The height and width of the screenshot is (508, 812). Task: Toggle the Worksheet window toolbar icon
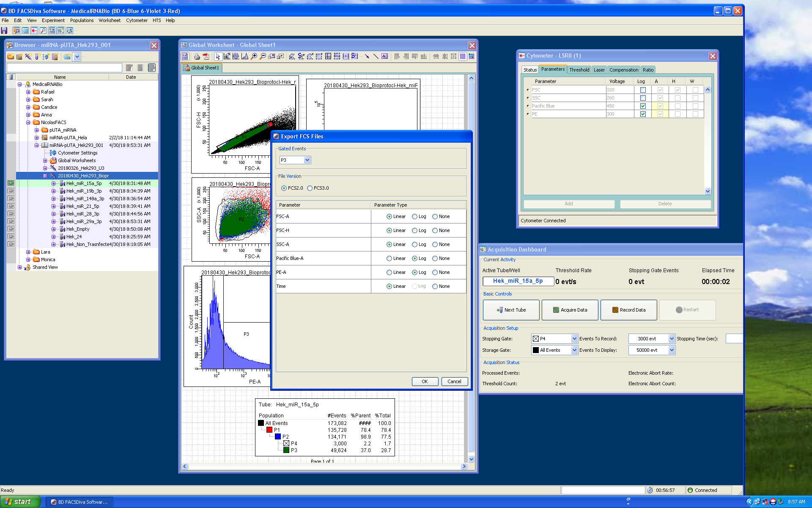[x=52, y=30]
